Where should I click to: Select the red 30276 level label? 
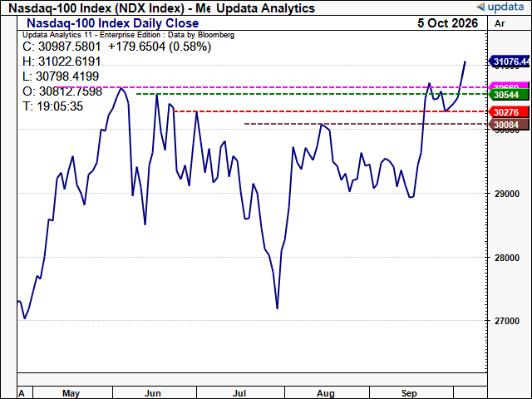[x=509, y=112]
